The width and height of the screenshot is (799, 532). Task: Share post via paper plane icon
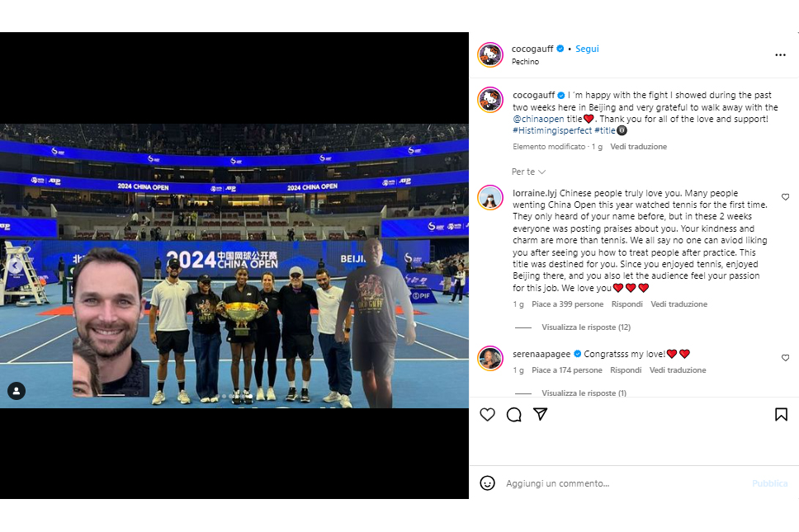pos(540,414)
